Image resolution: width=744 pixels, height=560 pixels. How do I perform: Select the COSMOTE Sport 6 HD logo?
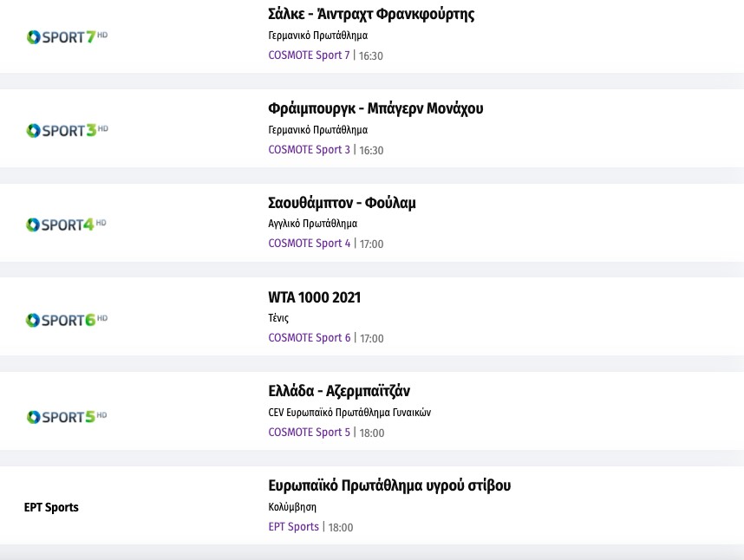point(67,320)
